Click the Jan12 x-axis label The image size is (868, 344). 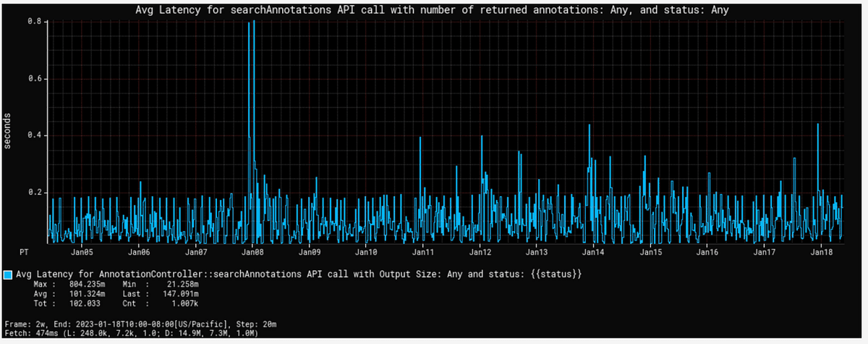pos(480,252)
